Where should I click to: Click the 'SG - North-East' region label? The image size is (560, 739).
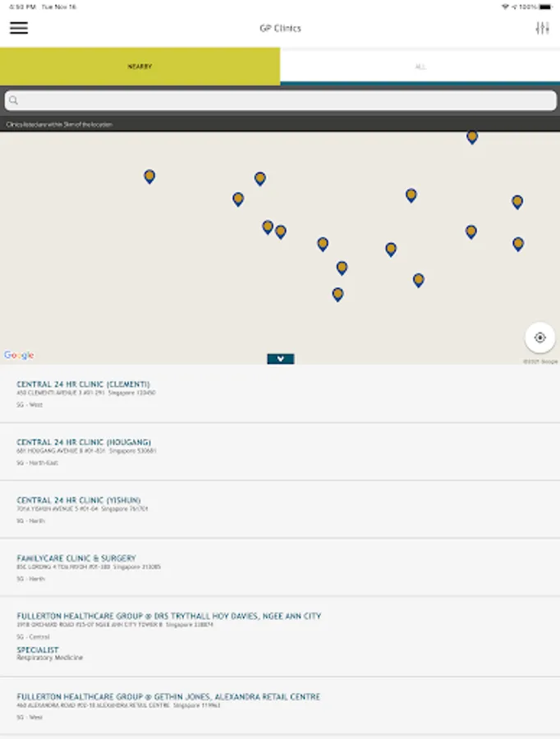coord(37,463)
